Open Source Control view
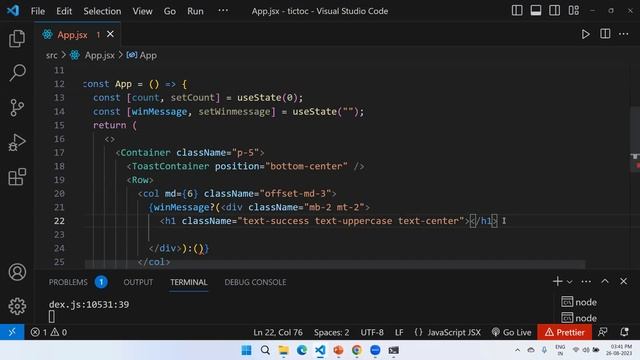640x360 pixels. click(x=17, y=108)
